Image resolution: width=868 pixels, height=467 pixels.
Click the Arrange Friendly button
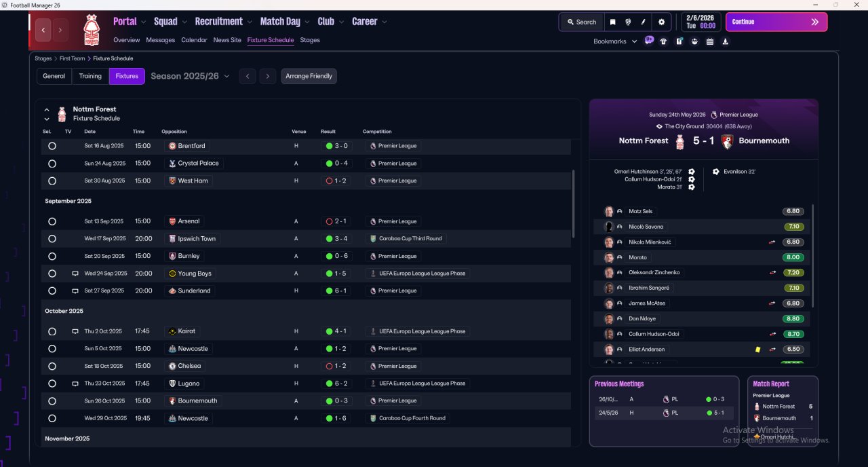tap(309, 76)
